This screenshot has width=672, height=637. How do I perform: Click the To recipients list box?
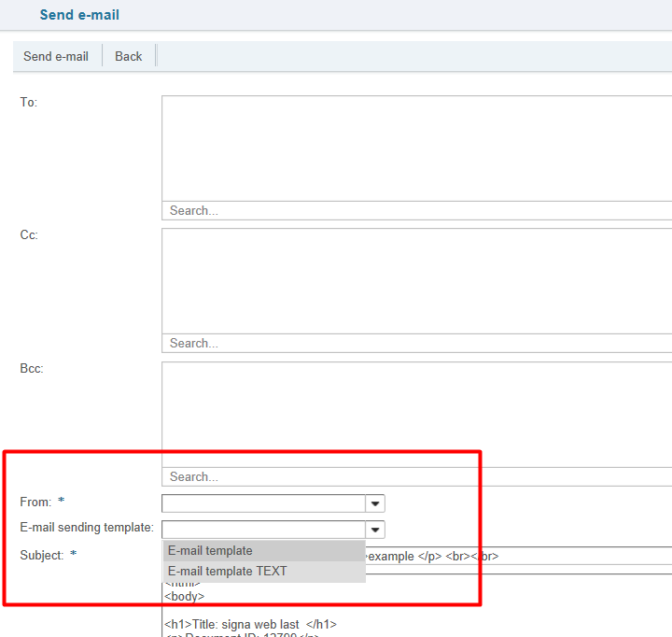tap(416, 148)
